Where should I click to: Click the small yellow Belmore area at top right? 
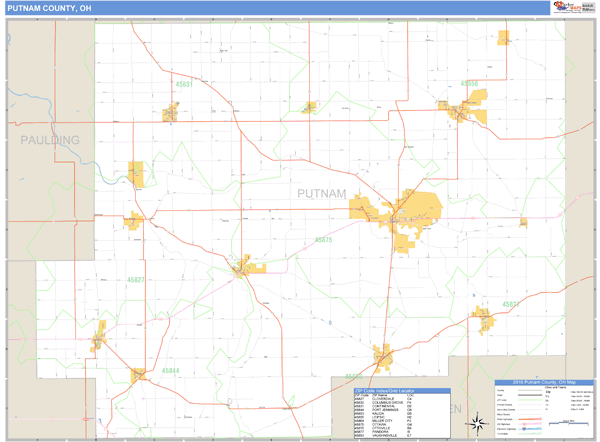(504, 38)
